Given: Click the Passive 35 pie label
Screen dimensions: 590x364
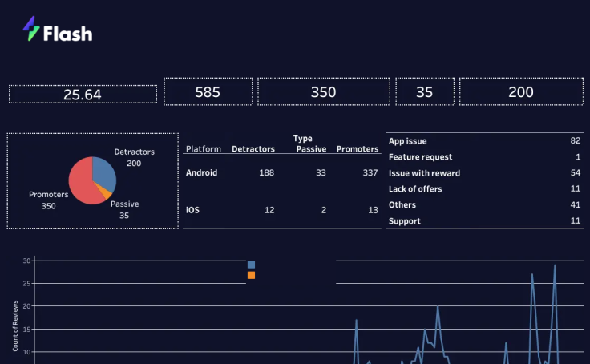Looking at the screenshot, I should click(x=124, y=210).
